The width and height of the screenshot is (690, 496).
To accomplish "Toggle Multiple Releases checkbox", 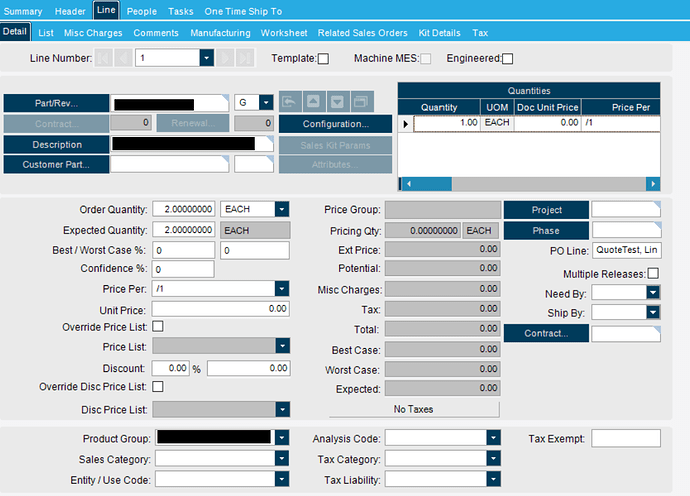I will (653, 273).
